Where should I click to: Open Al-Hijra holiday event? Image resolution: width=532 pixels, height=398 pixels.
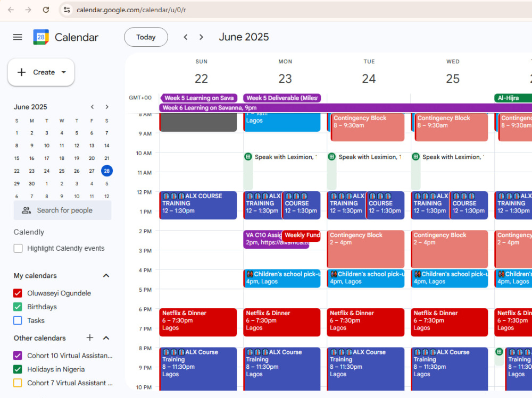[x=513, y=98]
